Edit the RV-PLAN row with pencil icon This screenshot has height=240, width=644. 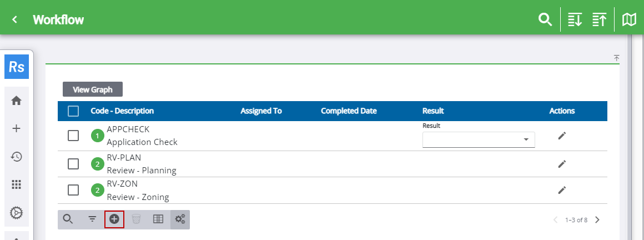pyautogui.click(x=562, y=163)
